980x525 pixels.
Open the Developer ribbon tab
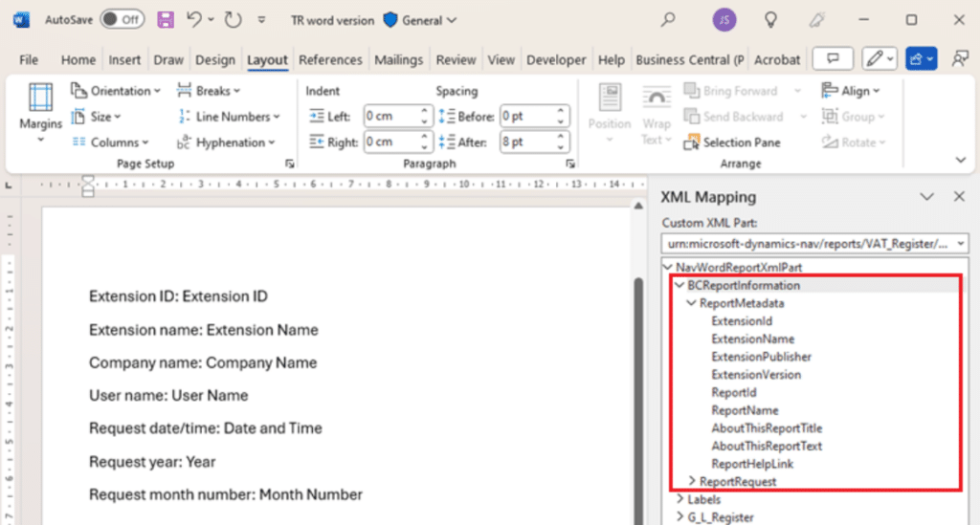point(556,59)
